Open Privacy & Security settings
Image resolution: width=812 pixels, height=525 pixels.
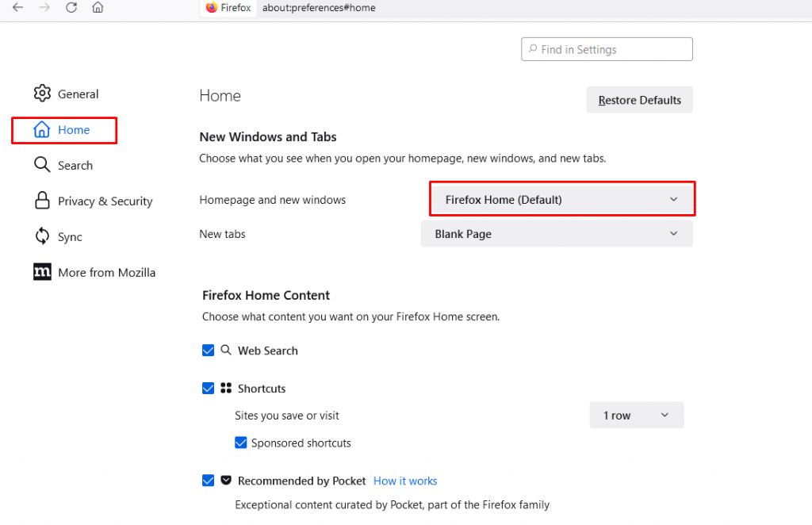click(94, 201)
